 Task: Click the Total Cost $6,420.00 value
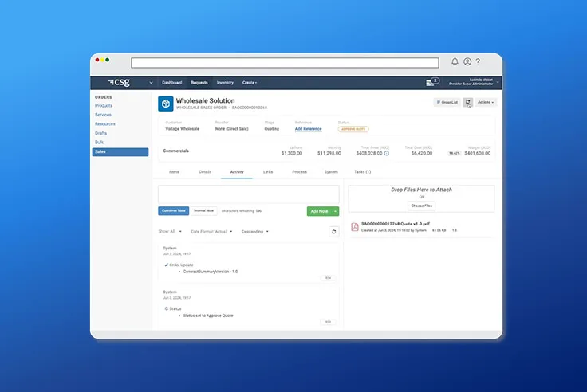(422, 153)
